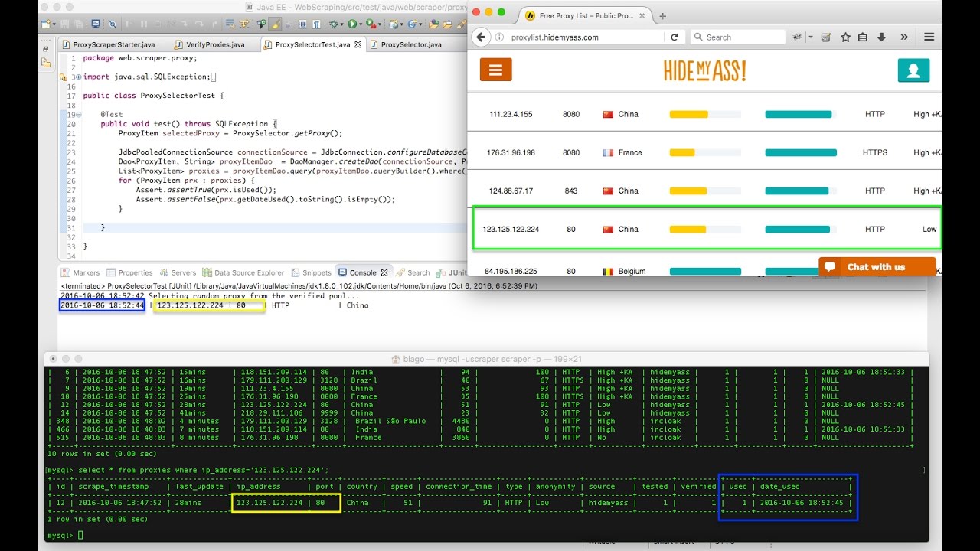Click the 176.31.96.198 France proxy row IP
The image size is (980, 551).
coord(511,152)
